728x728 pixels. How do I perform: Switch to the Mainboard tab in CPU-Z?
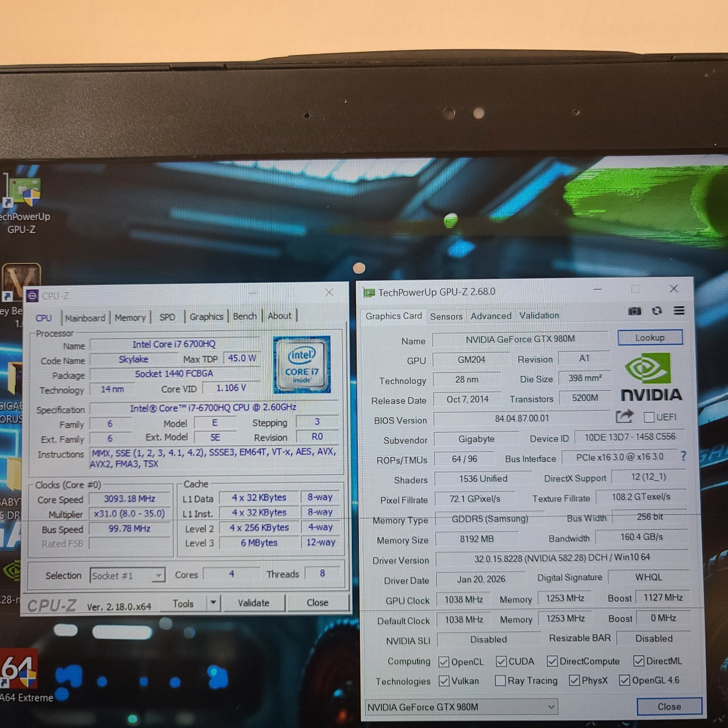coord(85,318)
